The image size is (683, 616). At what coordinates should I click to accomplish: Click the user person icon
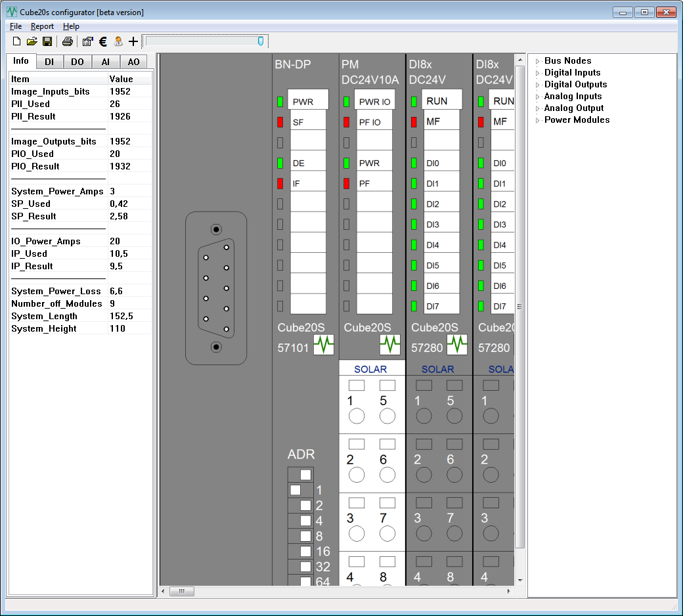118,41
